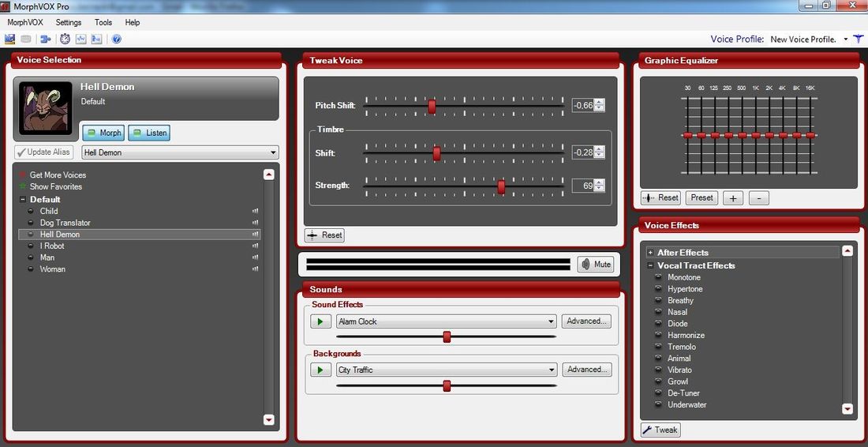Screen dimensions: 868x447
Task: Play the Alarm Clock sound effect
Action: point(320,321)
